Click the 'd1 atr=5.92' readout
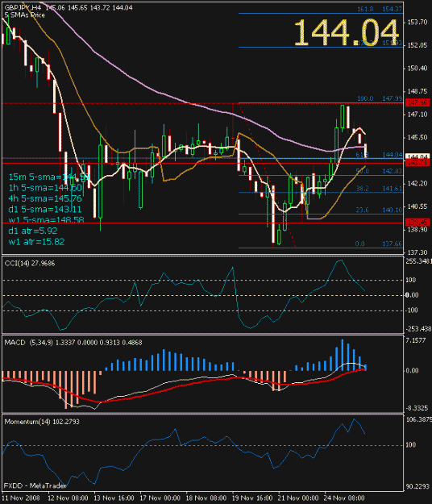The height and width of the screenshot is (504, 432). coord(33,231)
